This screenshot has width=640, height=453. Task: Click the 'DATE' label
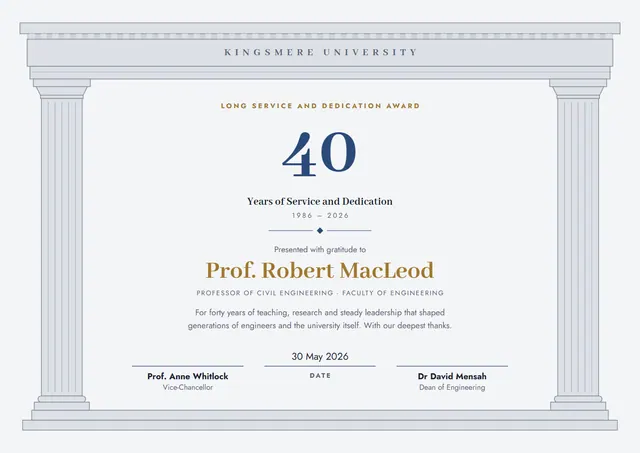click(x=320, y=375)
